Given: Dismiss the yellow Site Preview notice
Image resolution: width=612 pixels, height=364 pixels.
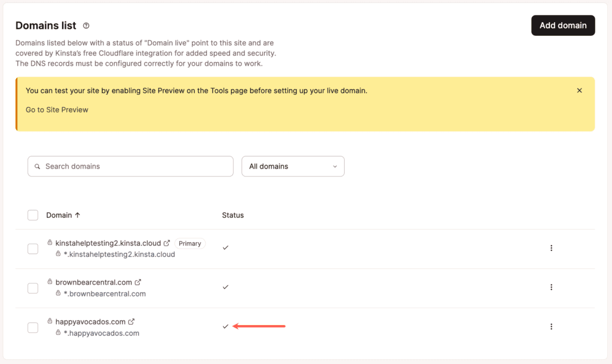Looking at the screenshot, I should [x=579, y=90].
